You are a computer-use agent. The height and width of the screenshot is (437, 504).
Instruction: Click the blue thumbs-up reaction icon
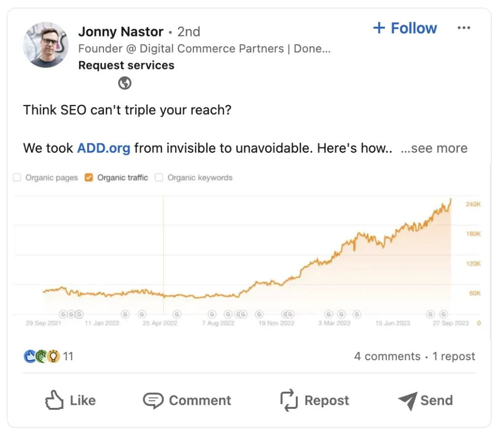(30, 356)
